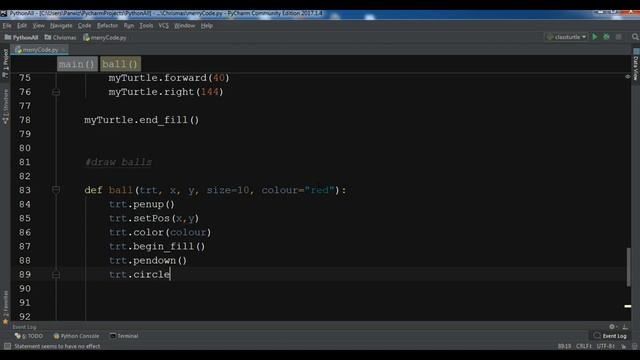Viewport: 640px width, 360px height.
Task: Open the Project tool window sidebar tab
Action: tap(5, 63)
